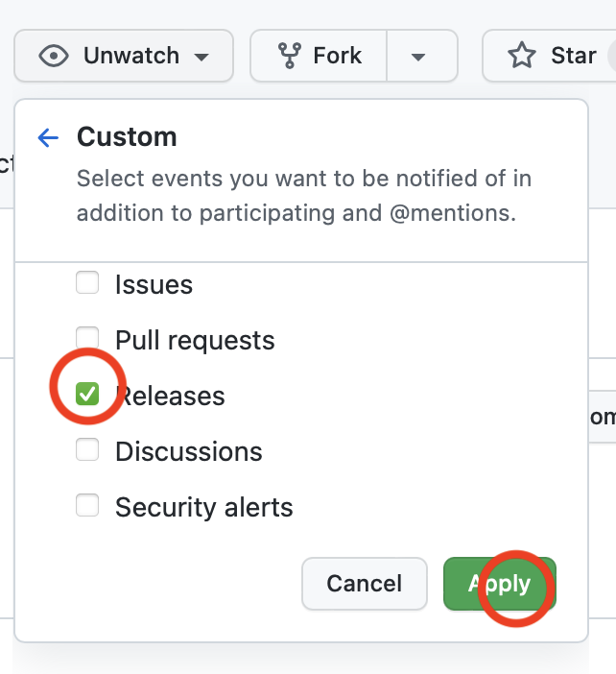The width and height of the screenshot is (616, 674).
Task: Tick the Discussions checkbox
Action: 87,449
